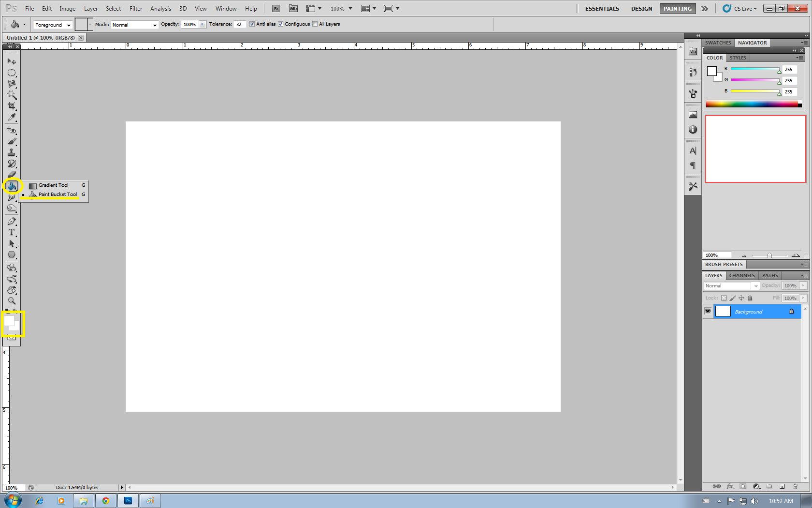Select the Type tool

12,232
